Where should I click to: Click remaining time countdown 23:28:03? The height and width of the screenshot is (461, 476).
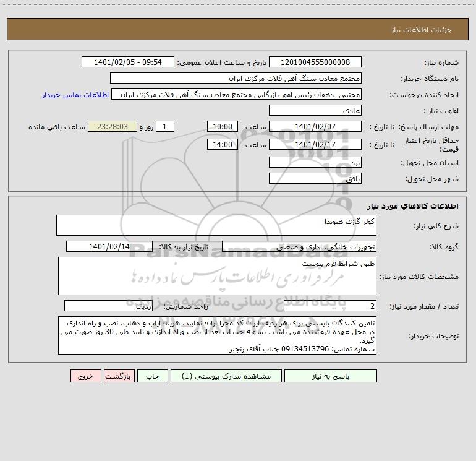[113, 126]
